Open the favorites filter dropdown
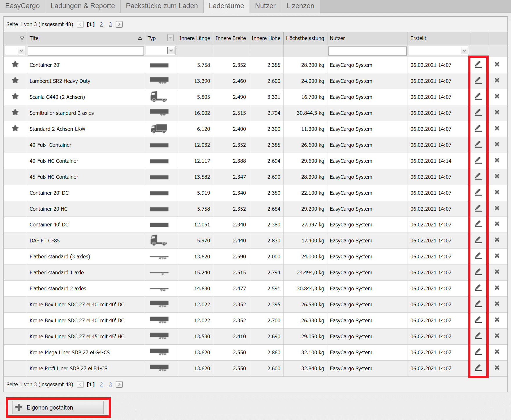 [x=21, y=51]
